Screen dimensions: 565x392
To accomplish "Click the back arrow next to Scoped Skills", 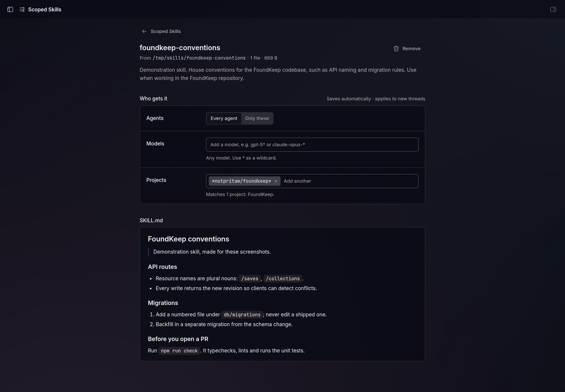I will click(x=144, y=31).
